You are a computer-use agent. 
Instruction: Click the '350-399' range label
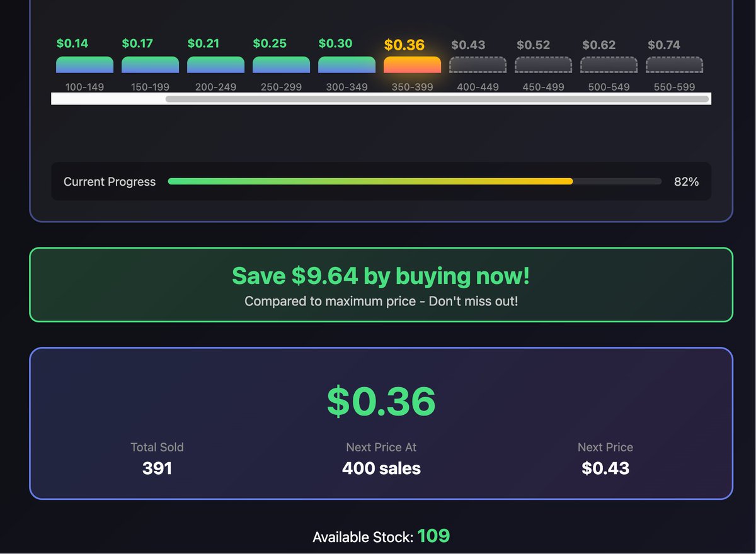point(412,87)
